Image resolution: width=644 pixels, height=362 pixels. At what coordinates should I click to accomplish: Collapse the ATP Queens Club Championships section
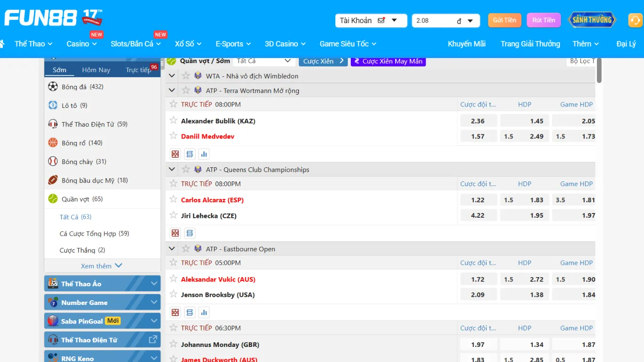172,170
